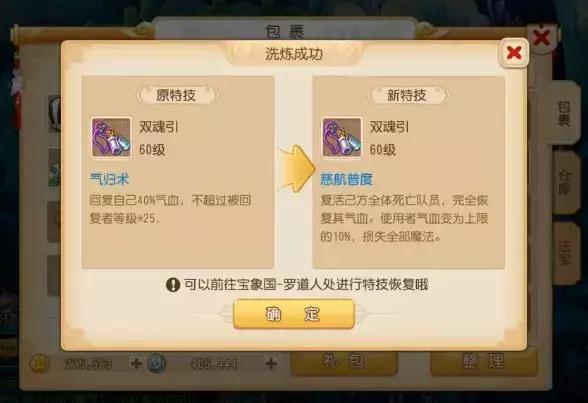Select the 气归术 skill name
588x403 pixels.
pos(110,179)
